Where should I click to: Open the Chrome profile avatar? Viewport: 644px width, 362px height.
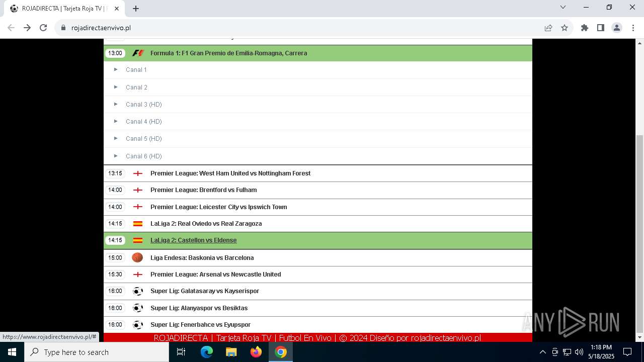(617, 28)
